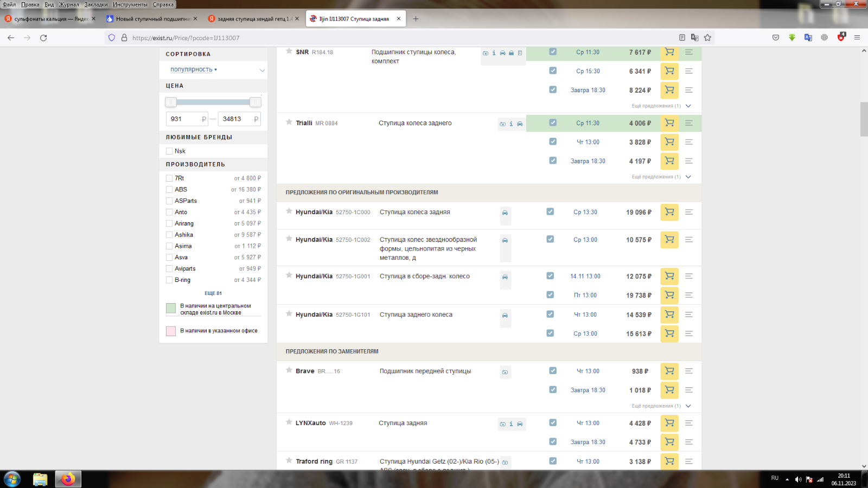This screenshot has height=488, width=868.
Task: Show photo icon for LYNXauto WH-1239
Action: pyautogui.click(x=502, y=424)
